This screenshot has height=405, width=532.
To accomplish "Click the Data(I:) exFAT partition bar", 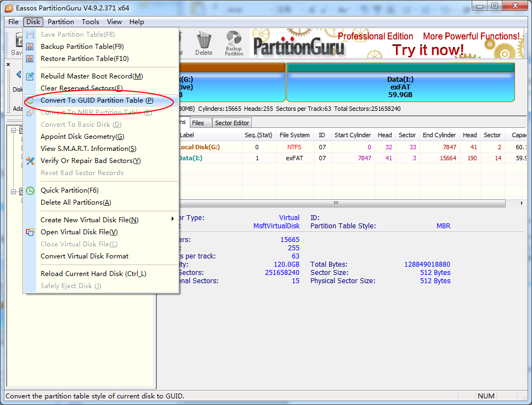I will click(x=400, y=82).
